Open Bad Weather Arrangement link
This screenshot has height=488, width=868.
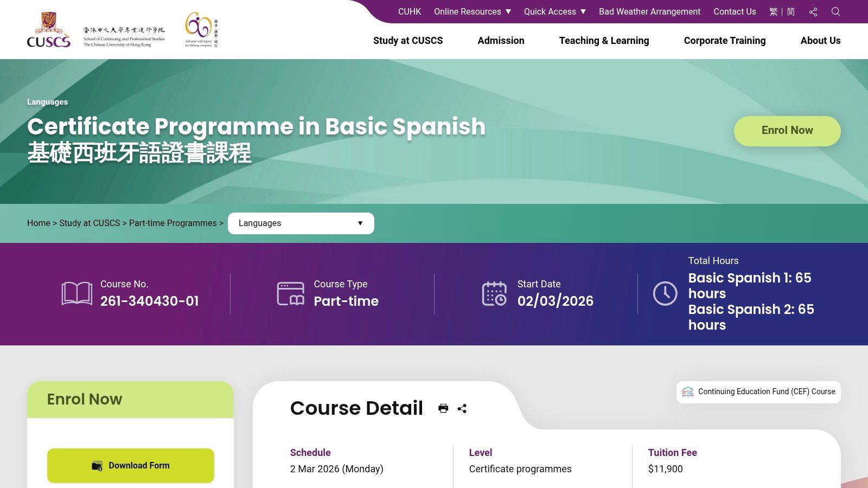point(649,12)
